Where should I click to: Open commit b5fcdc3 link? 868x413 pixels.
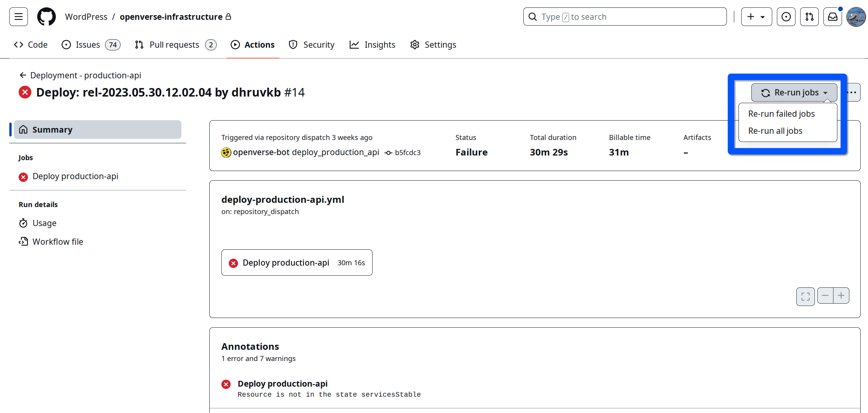coord(407,152)
